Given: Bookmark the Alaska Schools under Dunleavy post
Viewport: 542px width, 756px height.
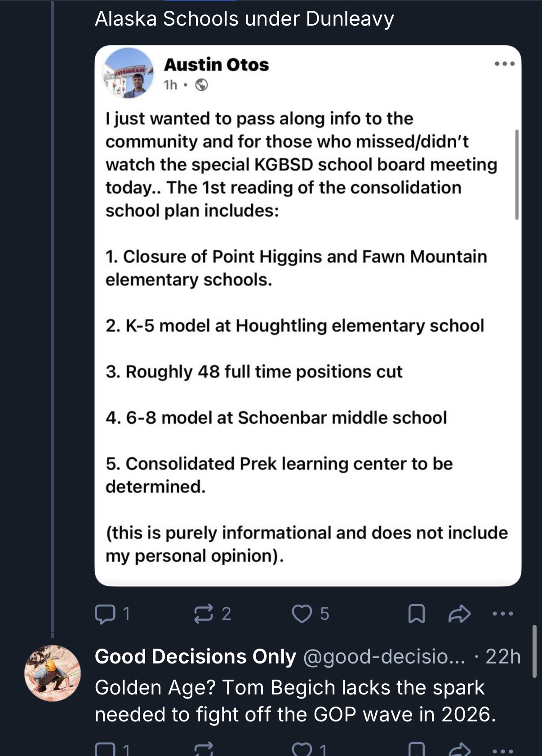Looking at the screenshot, I should click(x=416, y=614).
